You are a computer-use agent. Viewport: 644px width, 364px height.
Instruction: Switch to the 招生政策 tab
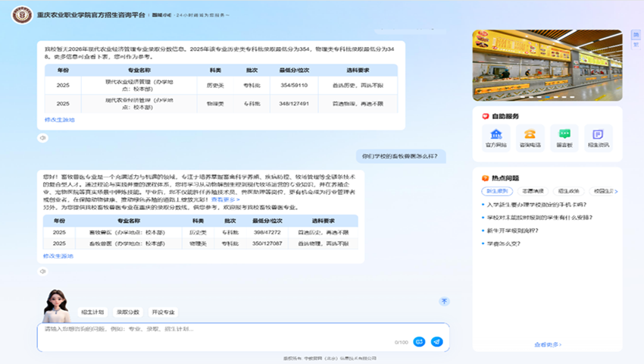click(568, 192)
